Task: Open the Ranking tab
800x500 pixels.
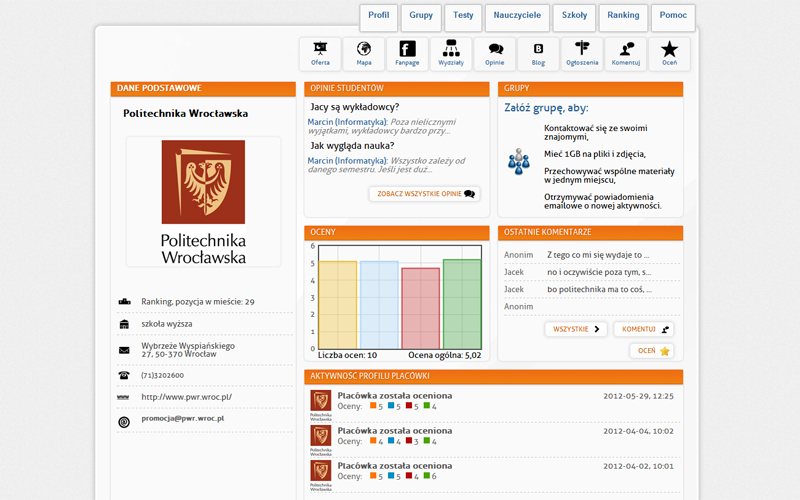Action: point(623,18)
